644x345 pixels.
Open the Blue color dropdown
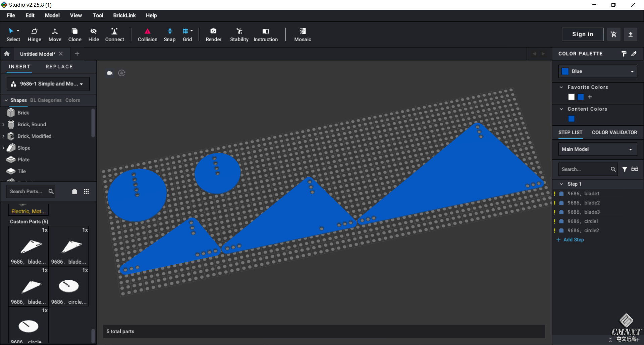pos(598,71)
